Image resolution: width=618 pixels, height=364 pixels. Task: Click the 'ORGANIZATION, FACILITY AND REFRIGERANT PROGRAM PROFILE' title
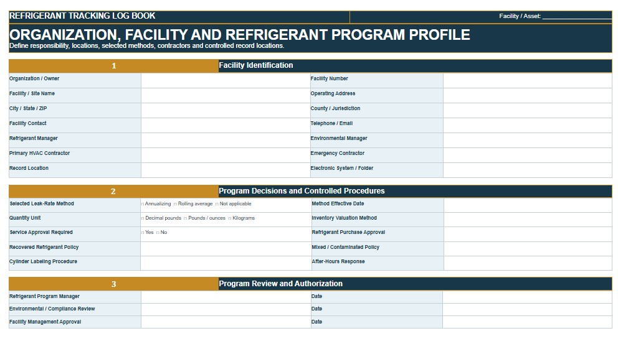click(x=240, y=35)
